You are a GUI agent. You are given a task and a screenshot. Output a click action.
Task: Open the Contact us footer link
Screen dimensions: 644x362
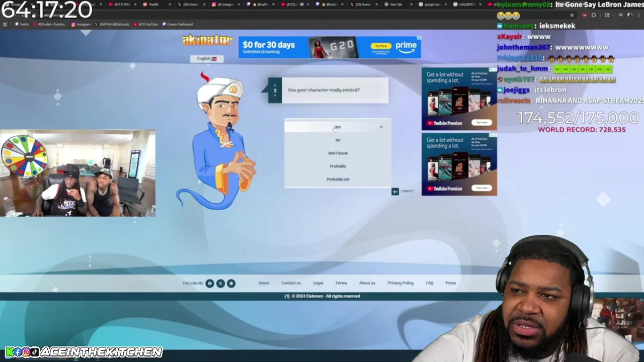pyautogui.click(x=291, y=283)
